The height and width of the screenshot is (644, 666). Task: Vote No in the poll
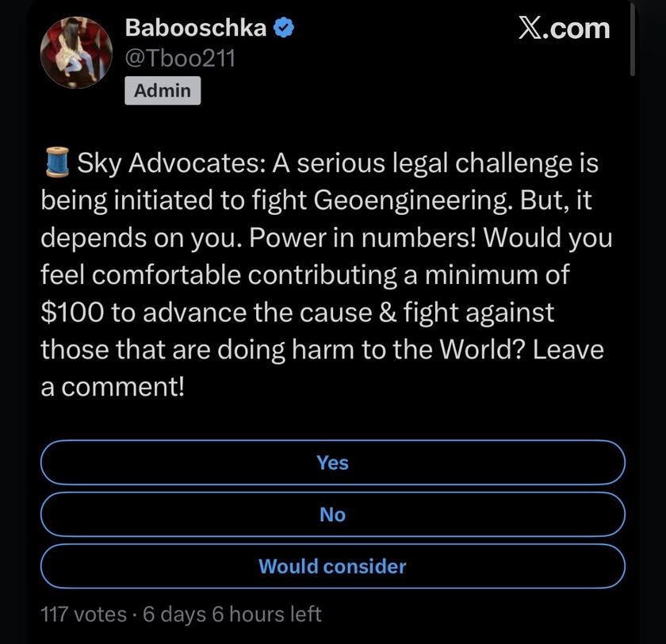(332, 515)
